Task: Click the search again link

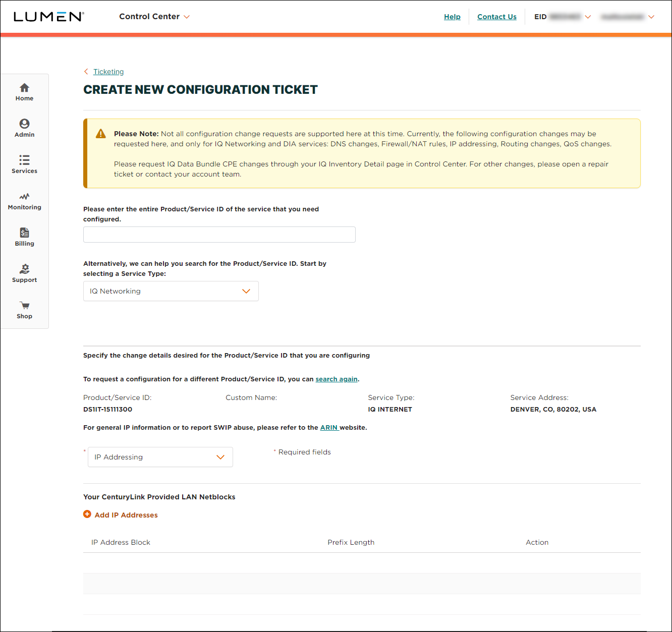Action: (337, 379)
